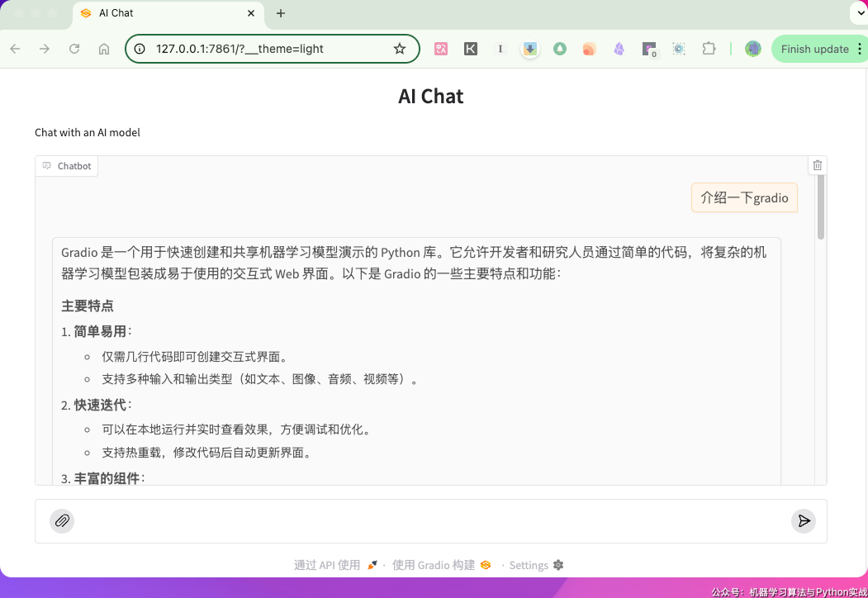Attach a file with paperclip icon
868x598 pixels.
pyautogui.click(x=62, y=521)
